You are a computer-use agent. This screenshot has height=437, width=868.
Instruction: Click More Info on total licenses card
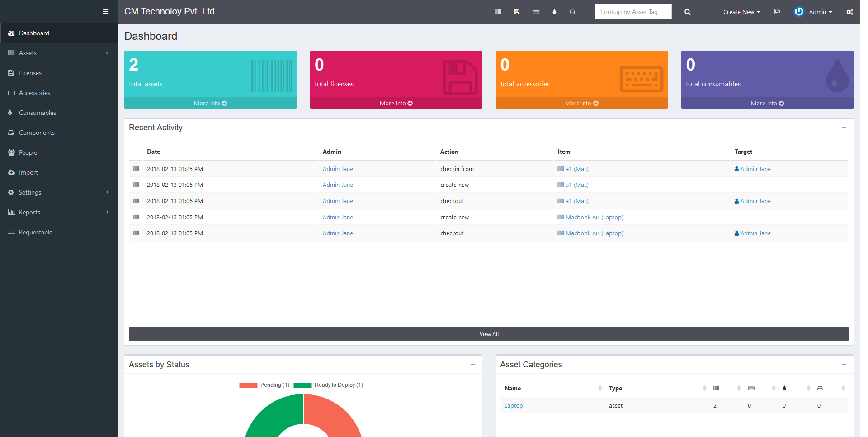click(396, 103)
